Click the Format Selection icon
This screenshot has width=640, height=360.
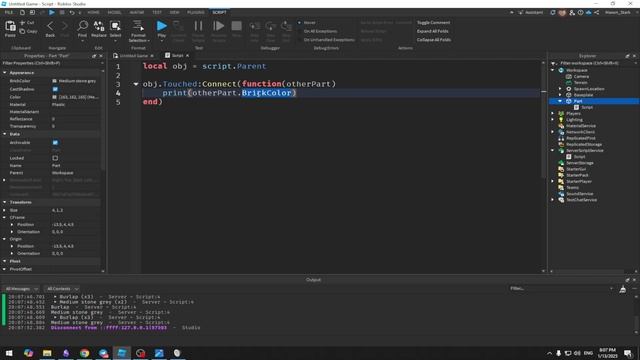138,25
